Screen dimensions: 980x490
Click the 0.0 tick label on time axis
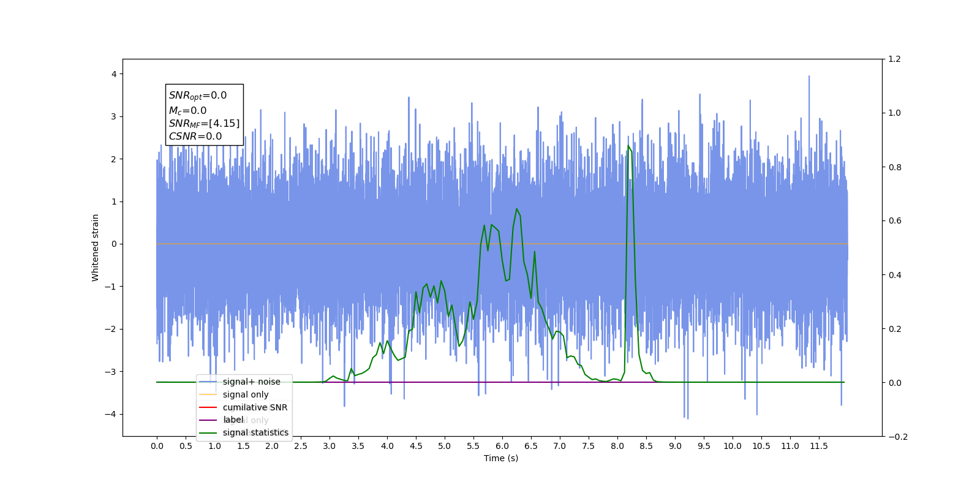coord(157,446)
